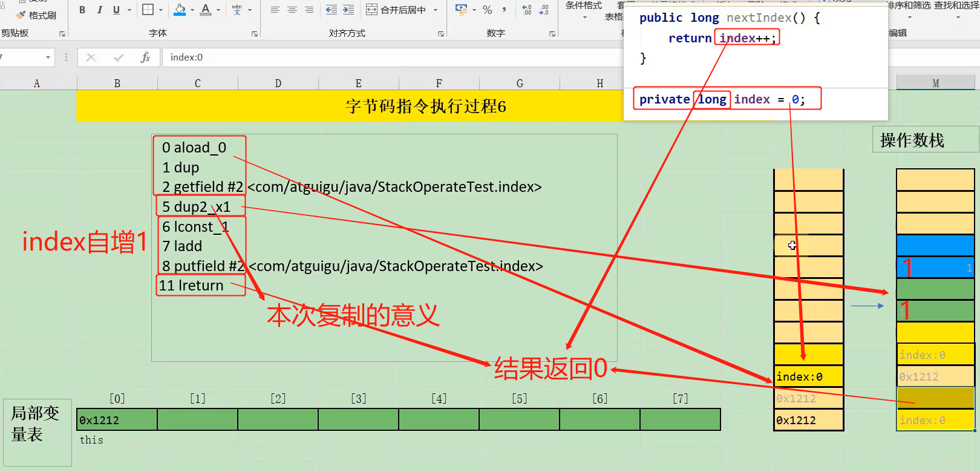Viewport: 980px width, 472px height.
Task: Select the 'this' label cell
Action: point(91,440)
